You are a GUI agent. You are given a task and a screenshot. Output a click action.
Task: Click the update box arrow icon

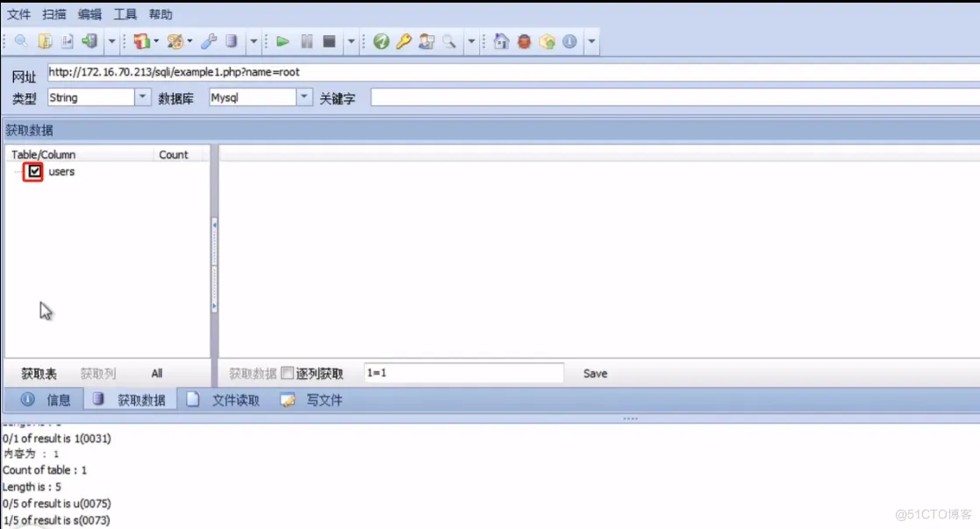[x=547, y=41]
